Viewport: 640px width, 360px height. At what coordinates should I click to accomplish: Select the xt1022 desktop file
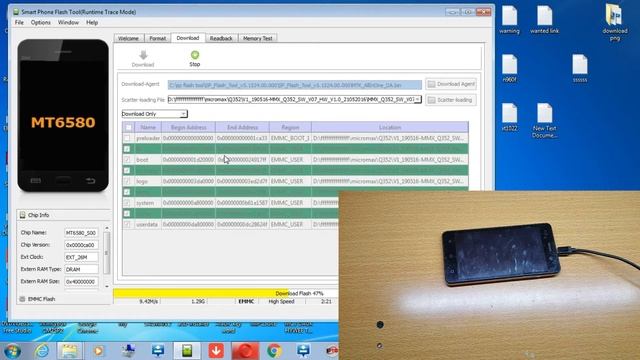point(509,117)
